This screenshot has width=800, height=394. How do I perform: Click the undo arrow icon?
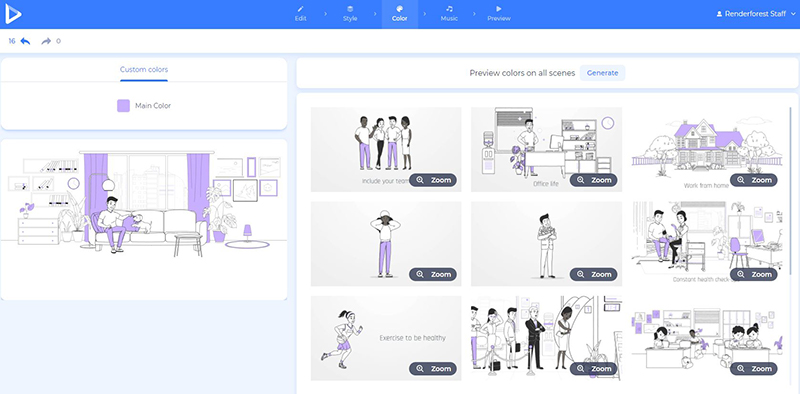tap(25, 41)
